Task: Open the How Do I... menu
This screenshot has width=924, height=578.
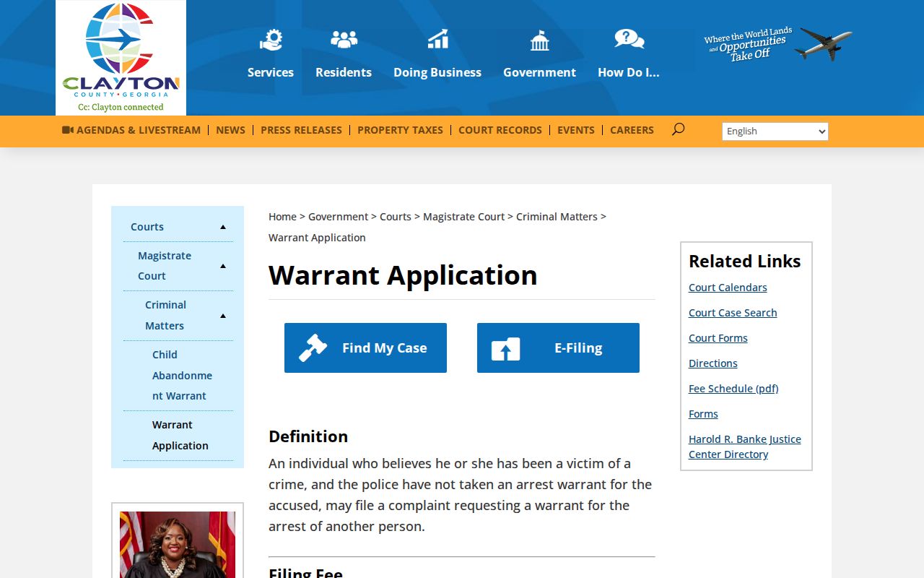Action: 629,72
